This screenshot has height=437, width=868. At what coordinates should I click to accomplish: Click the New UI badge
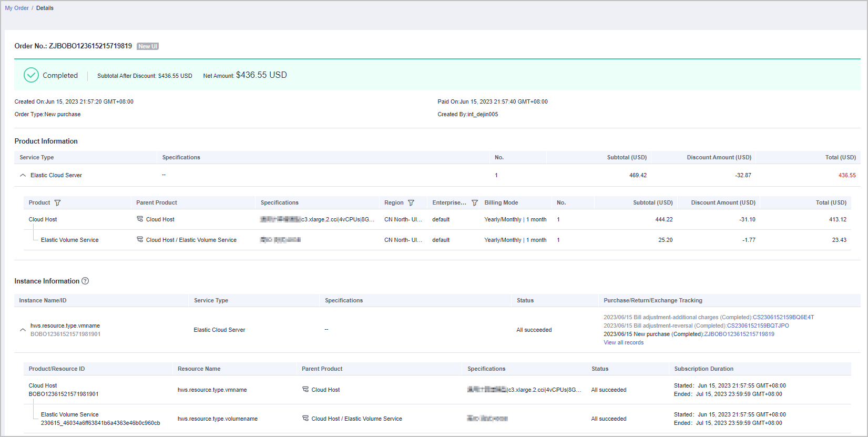tap(148, 47)
